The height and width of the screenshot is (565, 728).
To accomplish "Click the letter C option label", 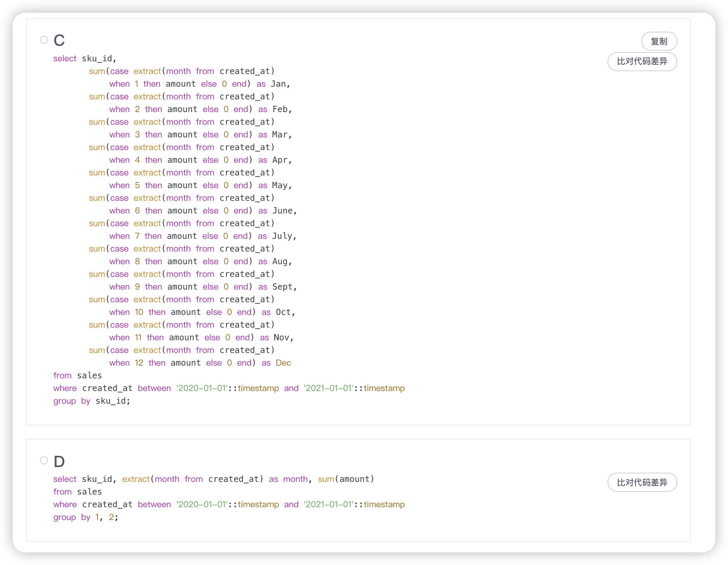I will [59, 40].
